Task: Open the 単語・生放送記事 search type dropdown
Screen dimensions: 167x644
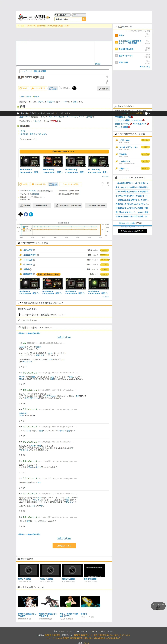Action: pyautogui.click(x=63, y=15)
